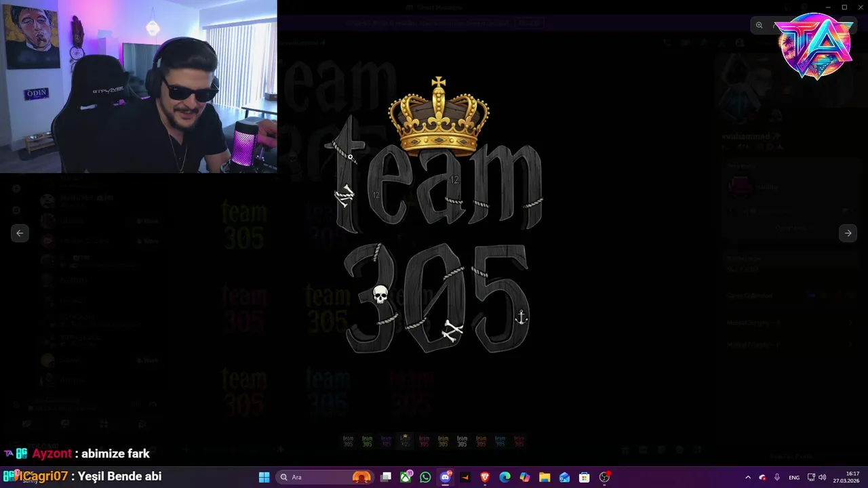Select the blue team 305 thumbnail
868x488 pixels.
tap(500, 441)
